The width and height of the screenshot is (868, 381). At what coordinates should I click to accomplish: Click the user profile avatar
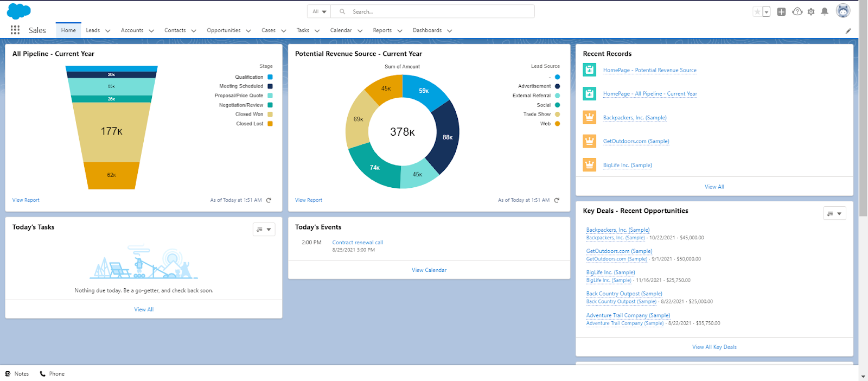pos(843,11)
